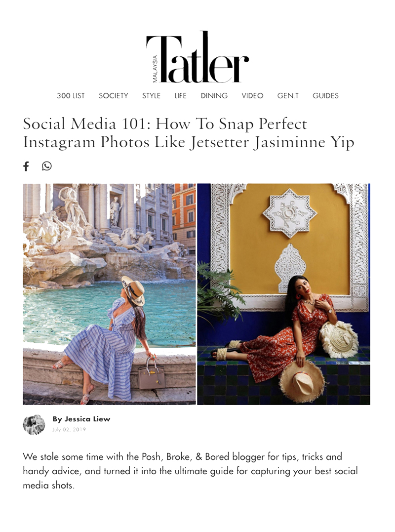Open the yellow wall Moroccan photo
Viewport: 395px width, 532px height.
(284, 294)
